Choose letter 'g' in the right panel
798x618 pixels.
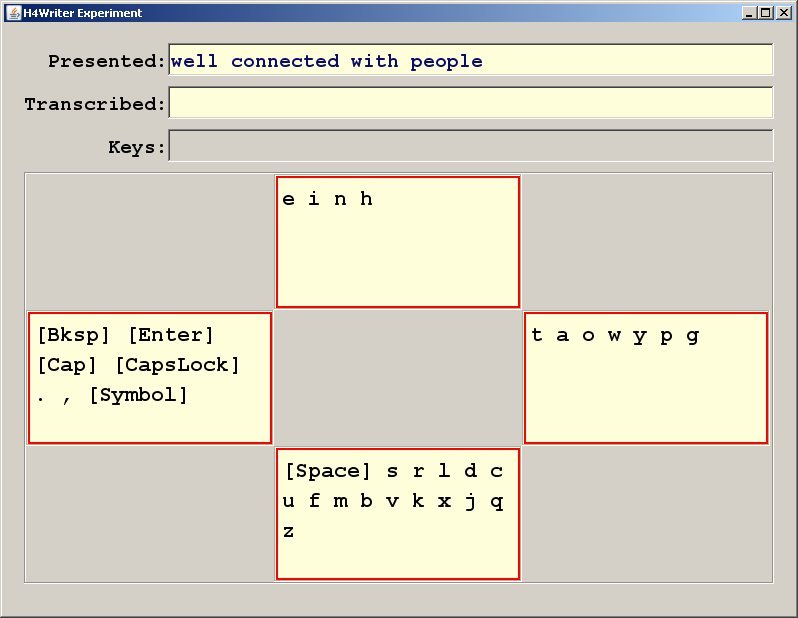coord(692,335)
